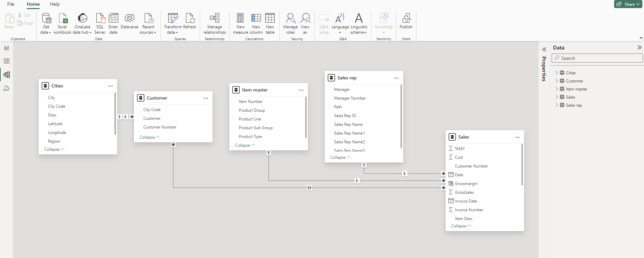Expand Customer in Data pane
644x258 pixels.
coord(556,81)
